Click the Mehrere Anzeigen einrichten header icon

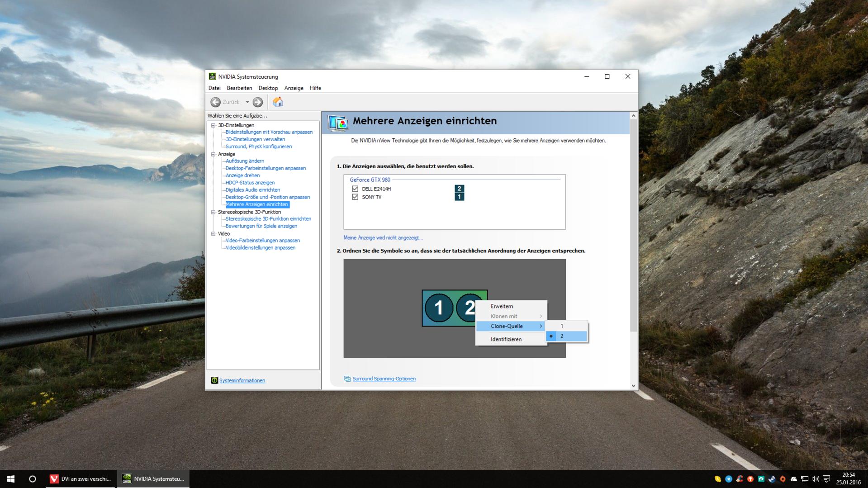338,123
